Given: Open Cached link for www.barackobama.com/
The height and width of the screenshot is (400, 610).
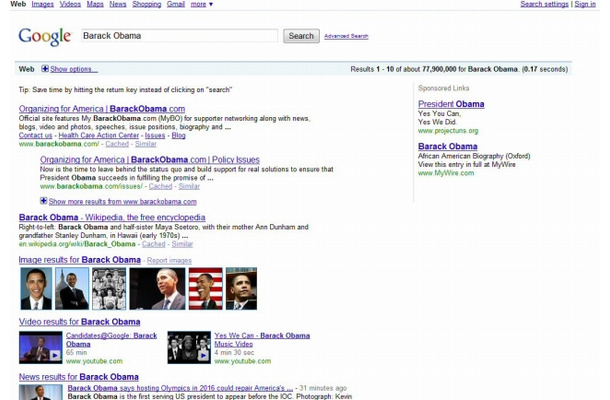Looking at the screenshot, I should click(117, 144).
